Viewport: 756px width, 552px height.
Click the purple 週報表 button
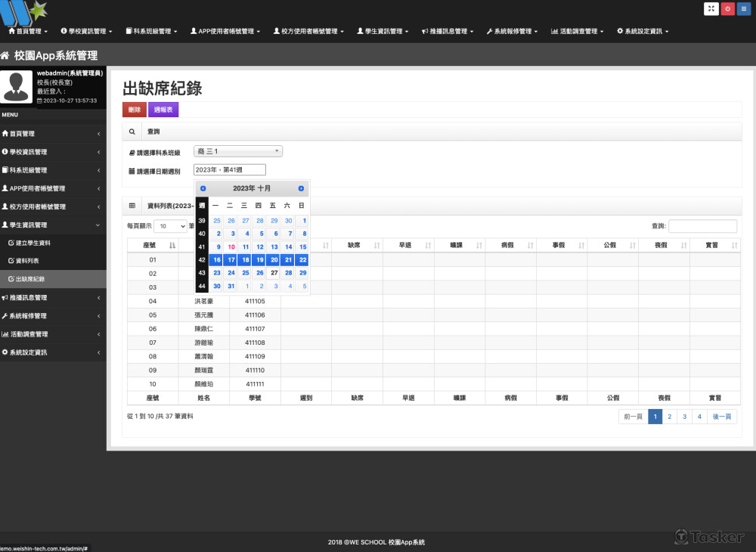coord(163,110)
